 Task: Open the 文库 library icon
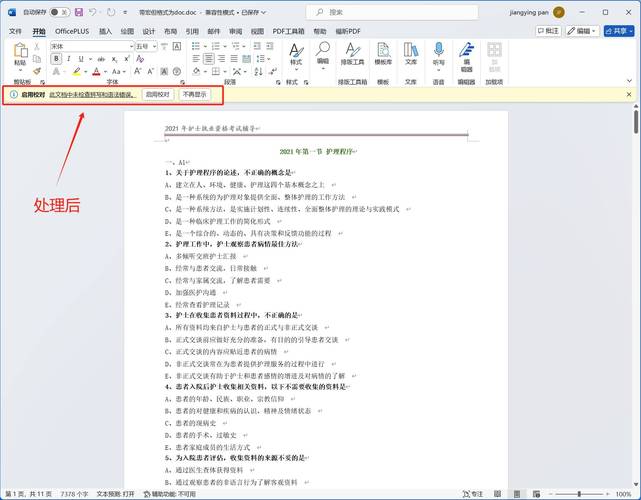point(411,54)
